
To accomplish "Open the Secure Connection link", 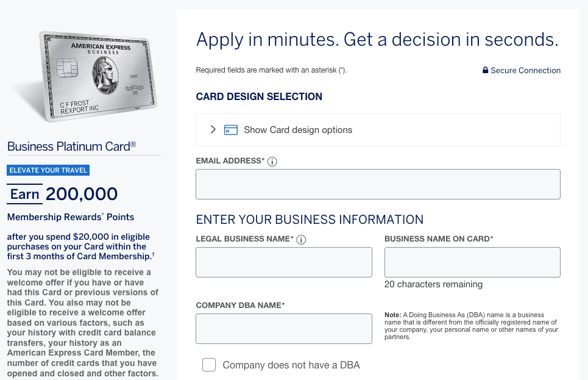I will point(525,70).
